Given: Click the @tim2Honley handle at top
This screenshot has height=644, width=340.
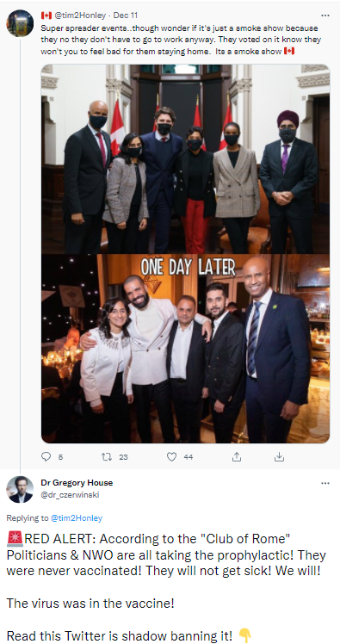Looking at the screenshot, I should [x=80, y=15].
